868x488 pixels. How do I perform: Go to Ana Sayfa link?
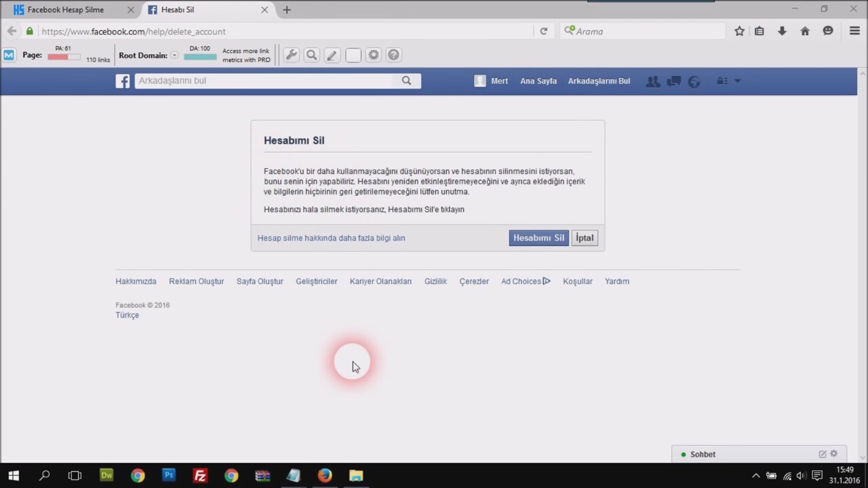538,81
